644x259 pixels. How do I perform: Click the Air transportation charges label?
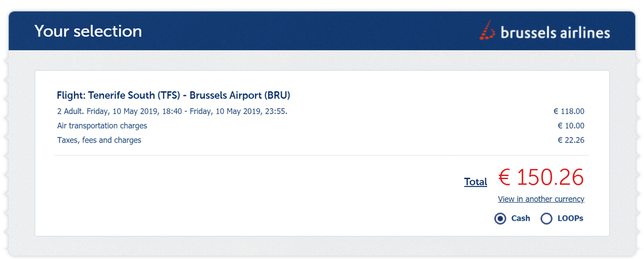point(102,126)
